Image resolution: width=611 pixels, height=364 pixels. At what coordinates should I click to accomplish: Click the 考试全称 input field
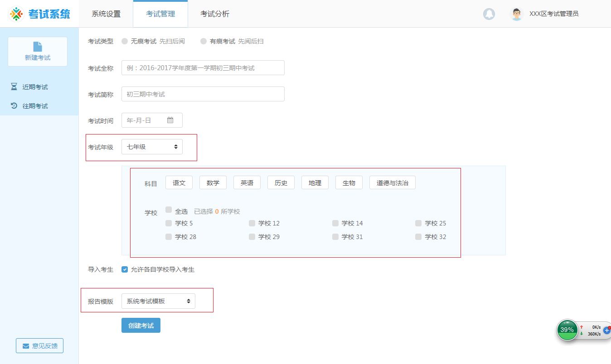pyautogui.click(x=203, y=67)
